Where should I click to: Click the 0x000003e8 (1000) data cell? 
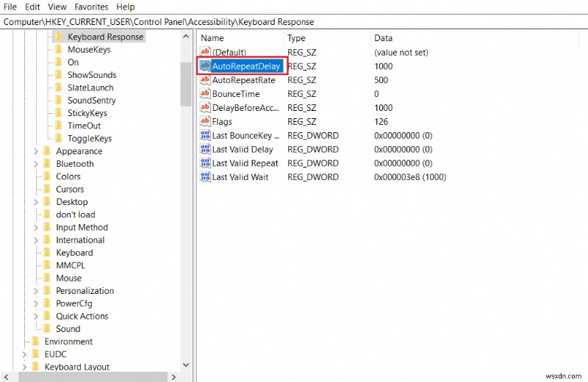click(410, 177)
